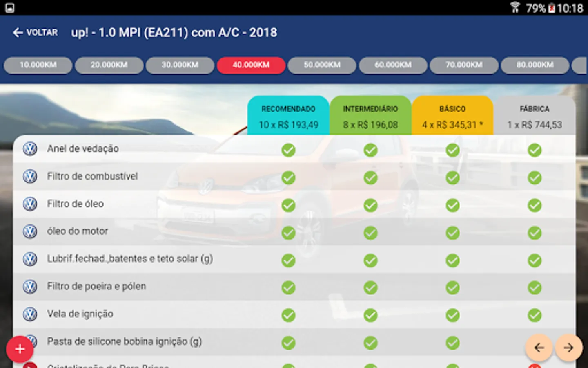Click Intermediário checkmark for Lubrif.fechad. row

370,260
